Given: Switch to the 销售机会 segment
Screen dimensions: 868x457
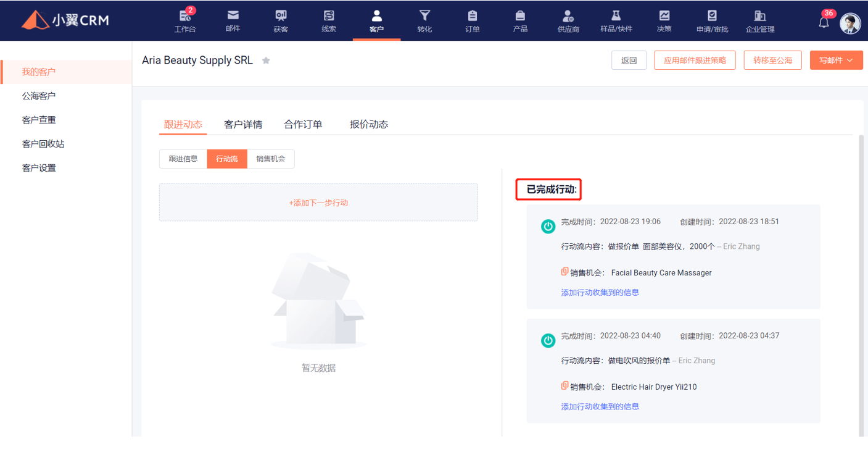Looking at the screenshot, I should (x=271, y=159).
